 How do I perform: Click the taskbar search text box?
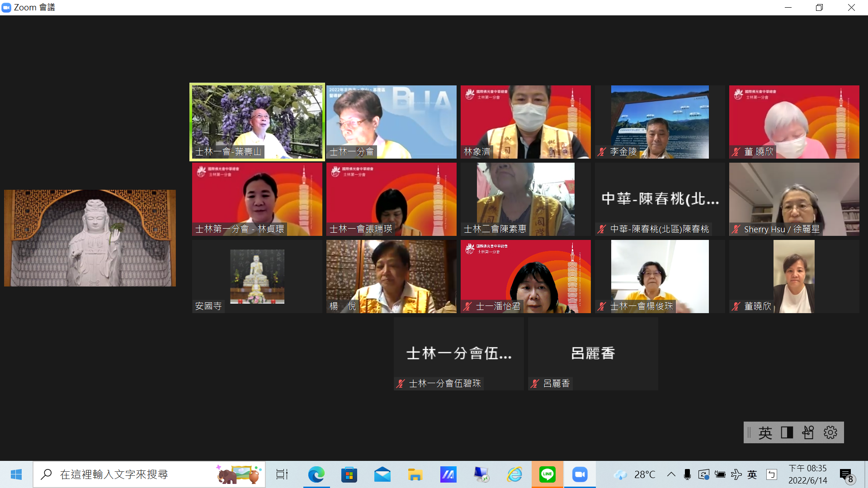pos(136,474)
